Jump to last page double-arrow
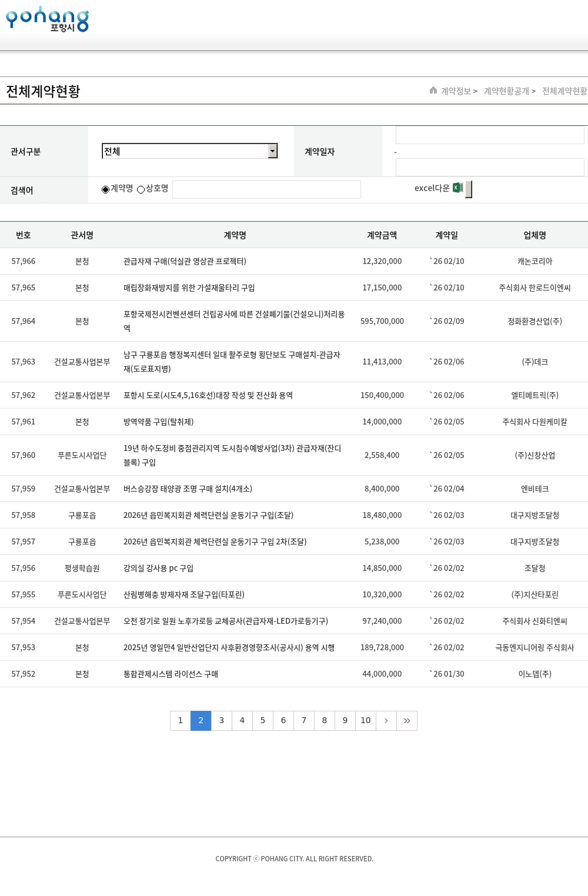 pyautogui.click(x=407, y=721)
